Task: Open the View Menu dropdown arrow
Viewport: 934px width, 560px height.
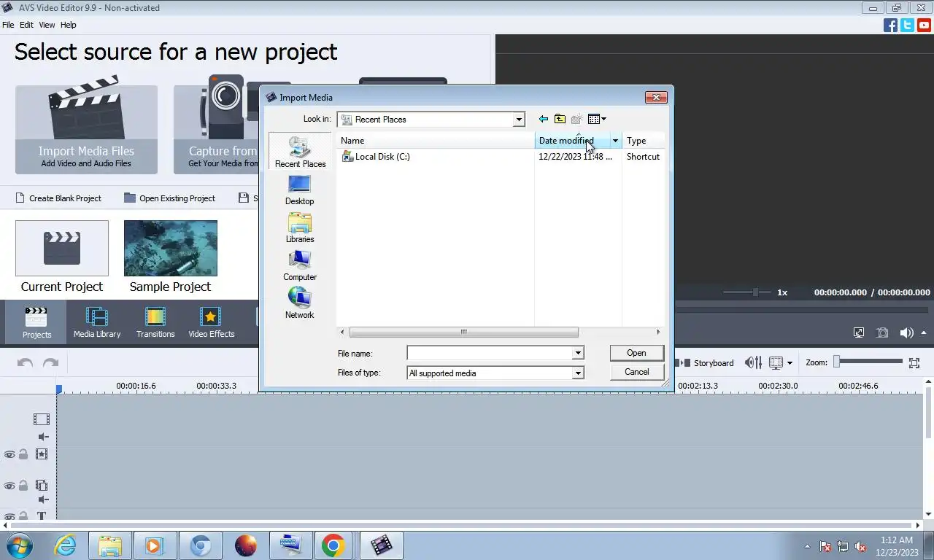Action: click(x=604, y=119)
